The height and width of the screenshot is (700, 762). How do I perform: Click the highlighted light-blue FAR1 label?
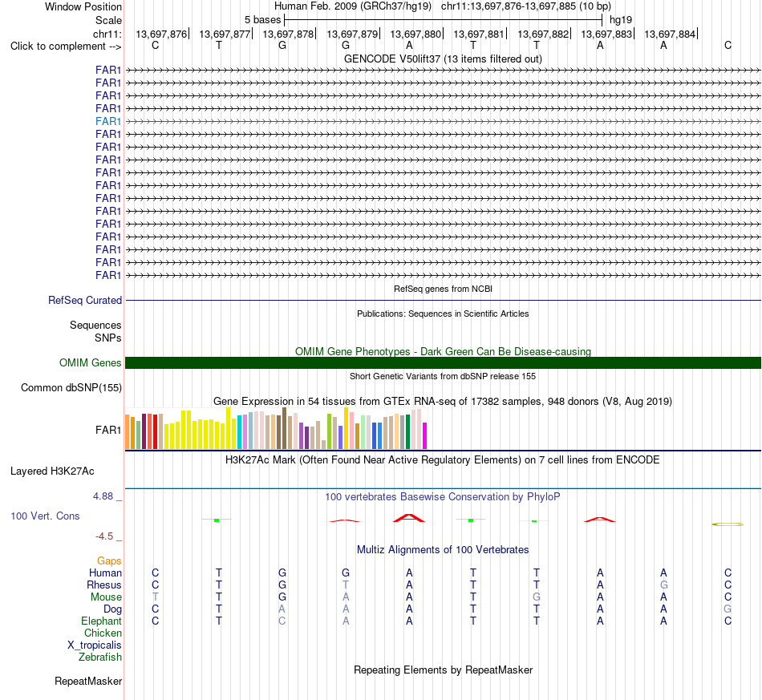(108, 121)
